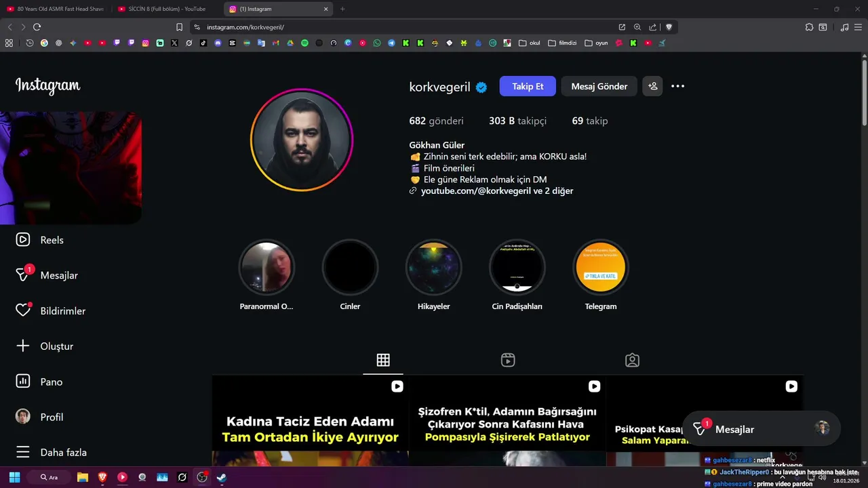
Task: Open Mesajlar in the left sidebar
Action: click(47, 275)
